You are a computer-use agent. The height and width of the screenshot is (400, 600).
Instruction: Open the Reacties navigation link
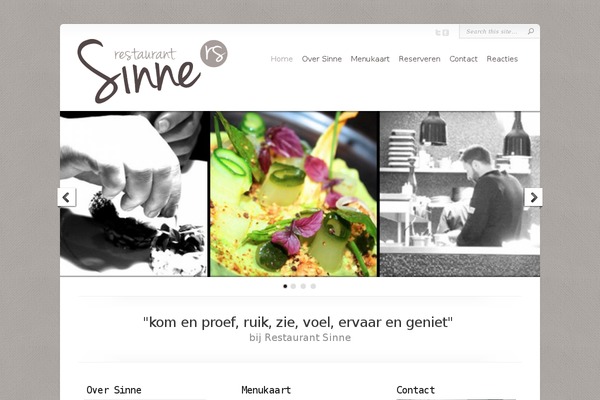point(502,59)
